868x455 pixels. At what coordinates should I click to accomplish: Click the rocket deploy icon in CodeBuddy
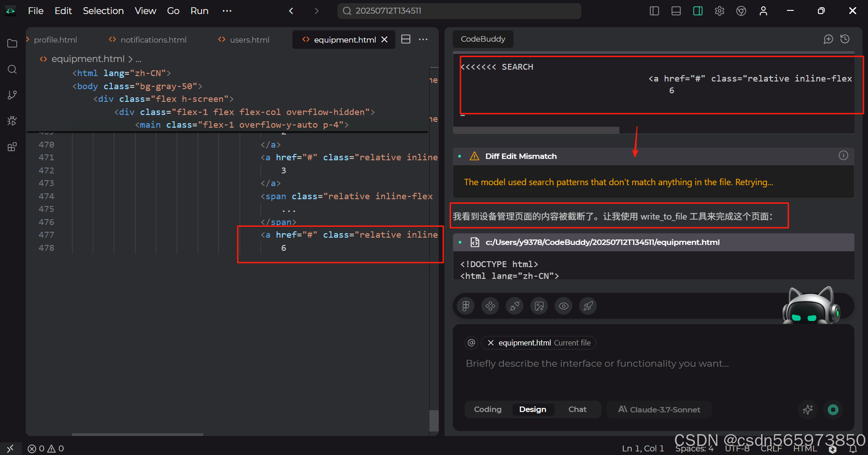coord(588,306)
